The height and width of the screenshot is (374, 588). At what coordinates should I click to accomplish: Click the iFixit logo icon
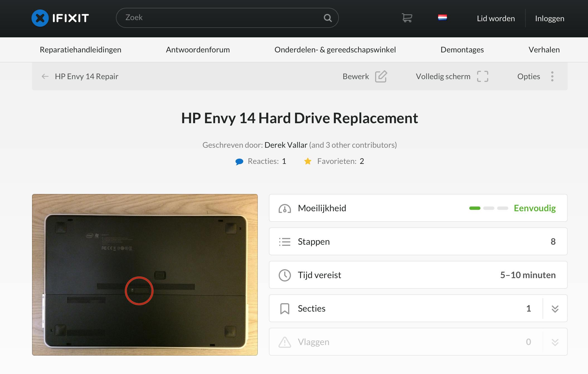click(x=40, y=18)
